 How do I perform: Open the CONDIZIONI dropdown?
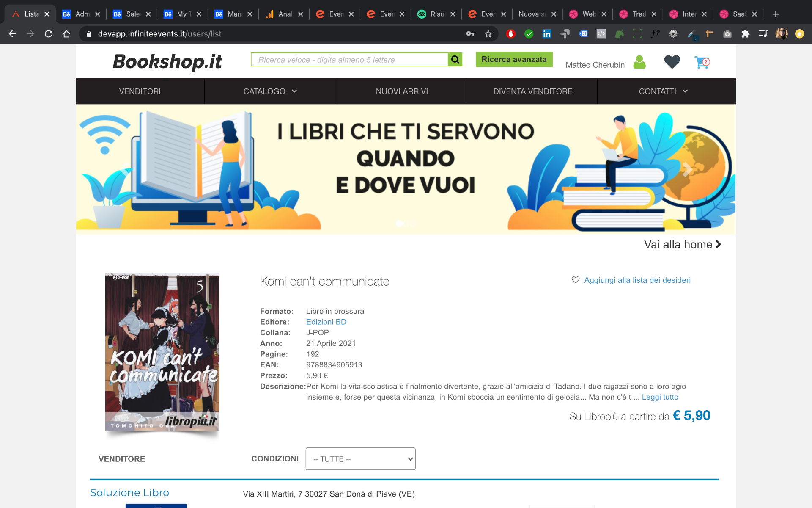[x=360, y=459]
